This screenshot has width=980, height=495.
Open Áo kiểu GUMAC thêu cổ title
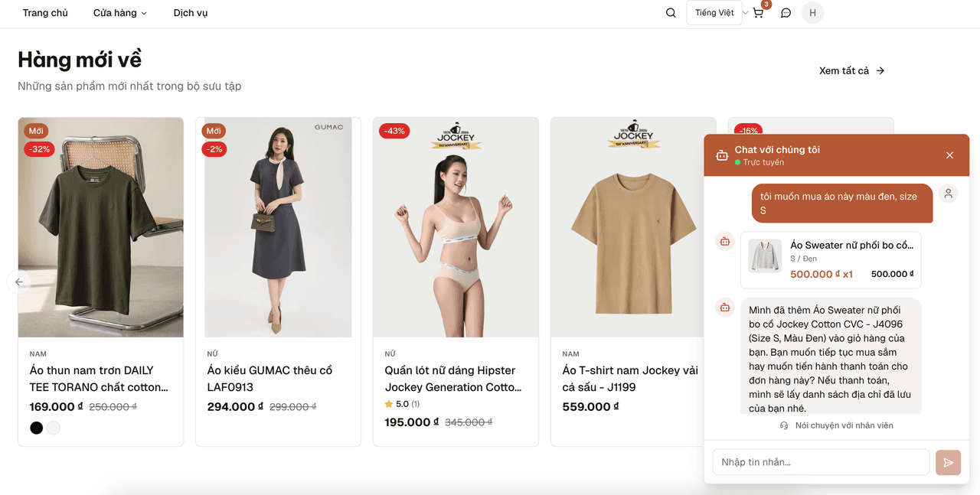click(x=270, y=379)
